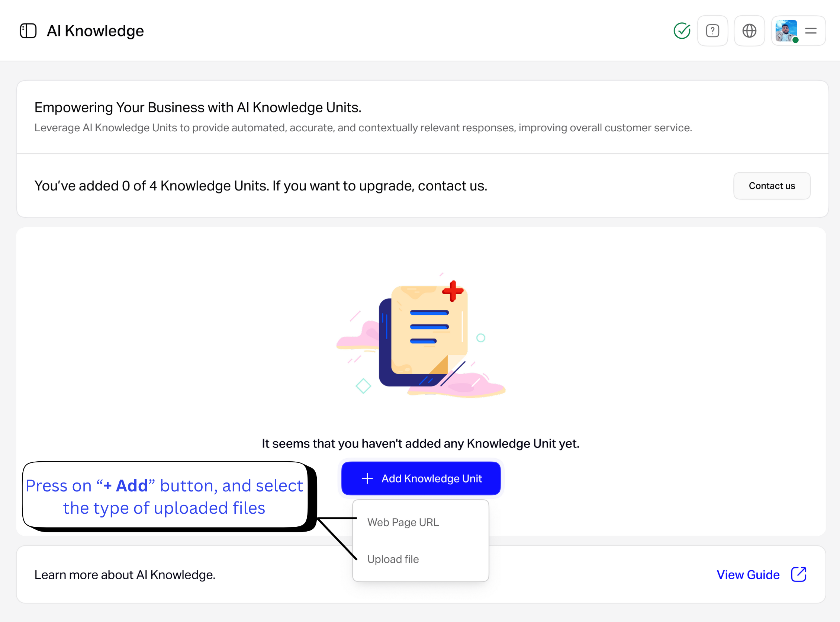Click the green checkmark status icon

[682, 31]
